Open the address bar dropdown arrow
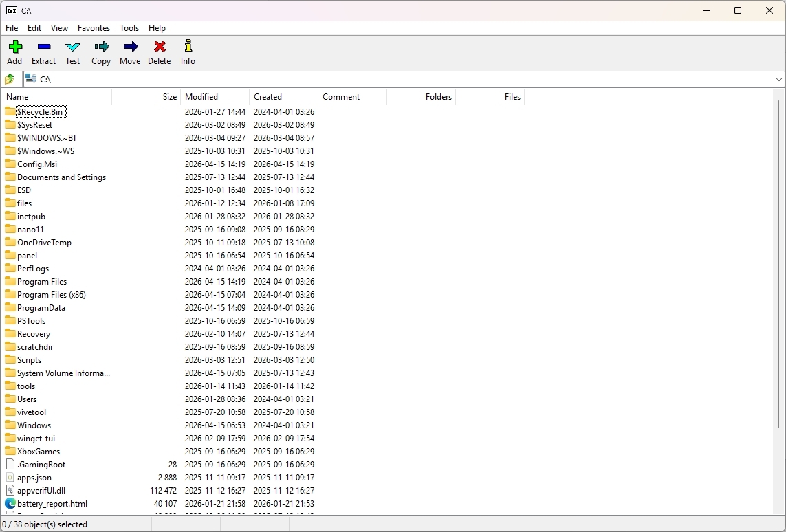786x532 pixels. [x=778, y=78]
